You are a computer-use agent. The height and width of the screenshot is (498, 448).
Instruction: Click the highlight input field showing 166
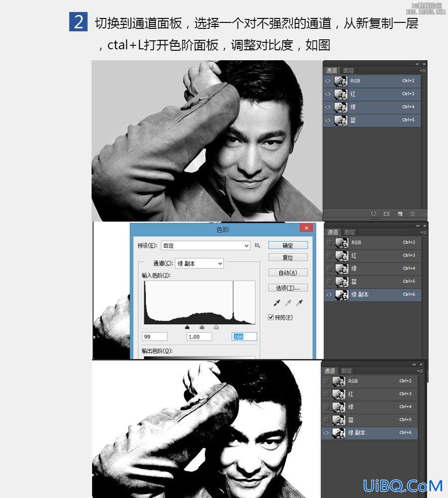[244, 337]
